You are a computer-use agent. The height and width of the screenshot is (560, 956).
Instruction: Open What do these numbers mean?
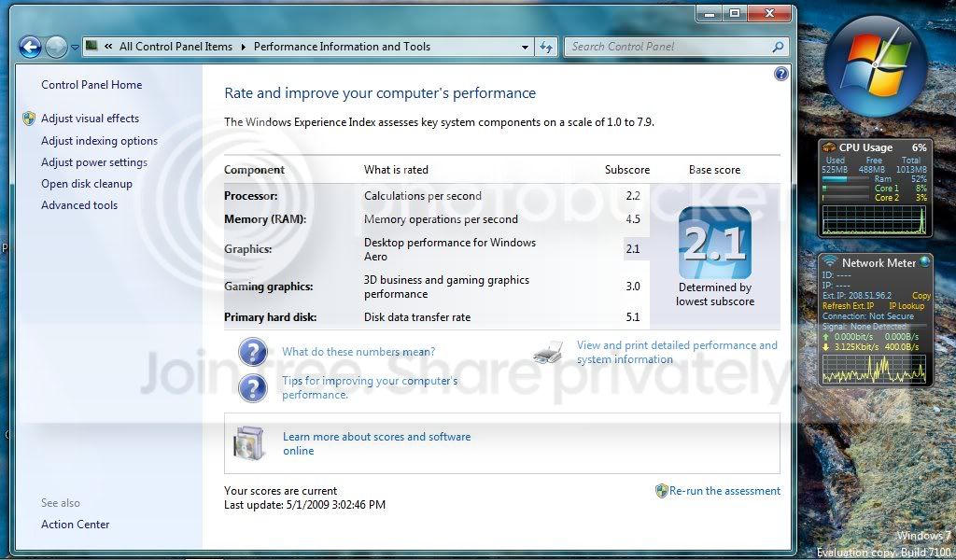point(358,352)
